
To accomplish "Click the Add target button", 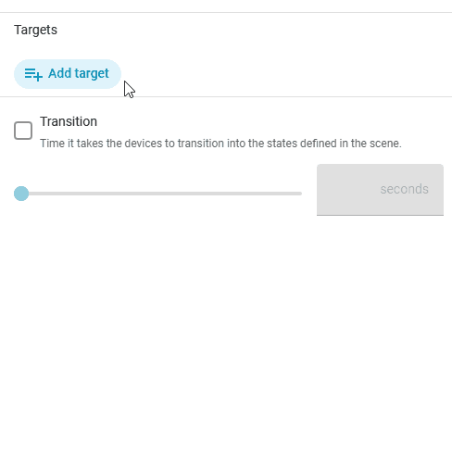I will pos(68,74).
